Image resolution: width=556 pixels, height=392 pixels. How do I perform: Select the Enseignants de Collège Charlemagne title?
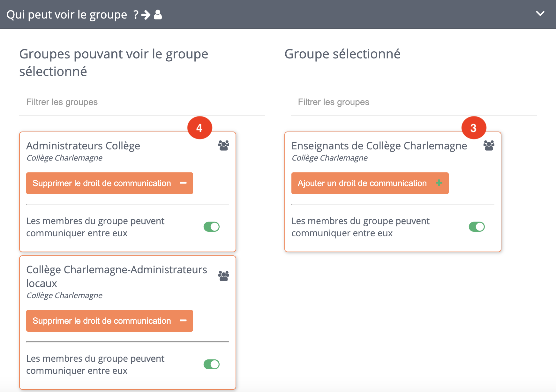tap(379, 146)
